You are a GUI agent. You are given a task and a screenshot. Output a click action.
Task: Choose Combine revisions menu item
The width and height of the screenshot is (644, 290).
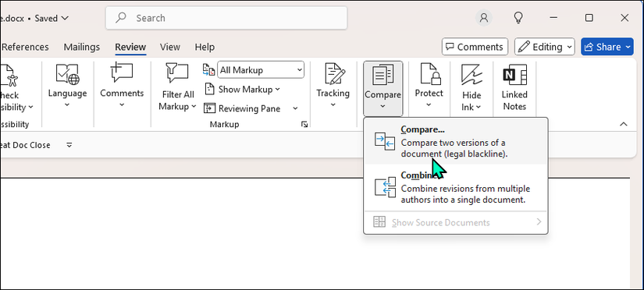pos(456,187)
